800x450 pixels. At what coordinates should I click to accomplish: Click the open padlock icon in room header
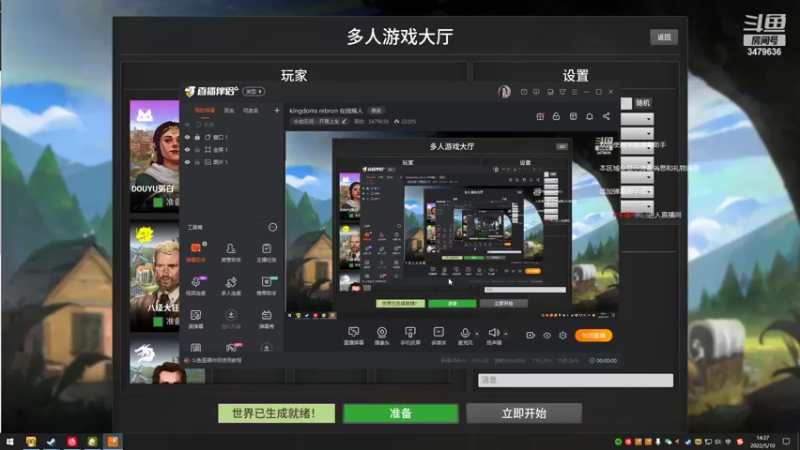click(556, 116)
